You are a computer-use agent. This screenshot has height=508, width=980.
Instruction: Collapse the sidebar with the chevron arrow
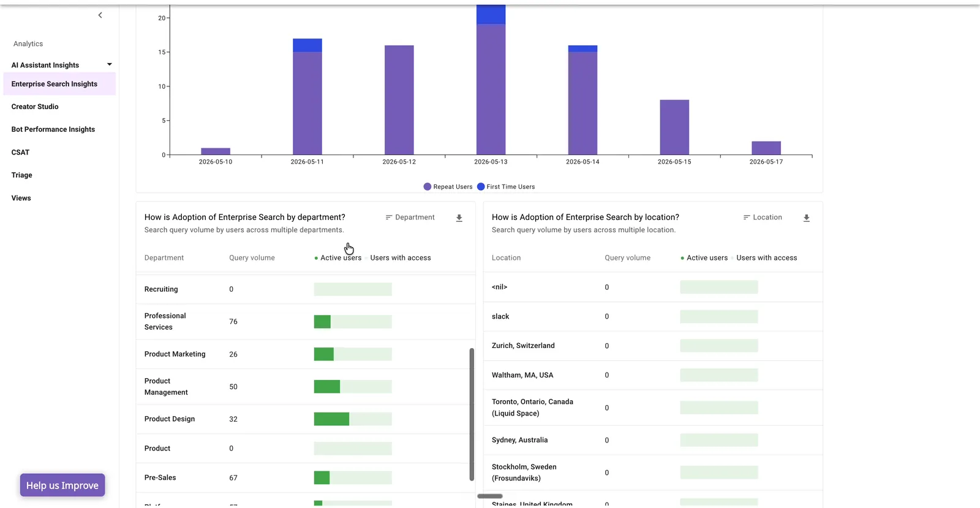point(100,15)
